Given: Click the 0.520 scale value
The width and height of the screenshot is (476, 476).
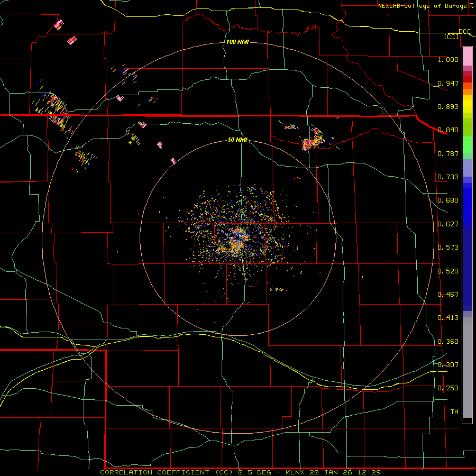Looking at the screenshot, I should click(x=448, y=271).
